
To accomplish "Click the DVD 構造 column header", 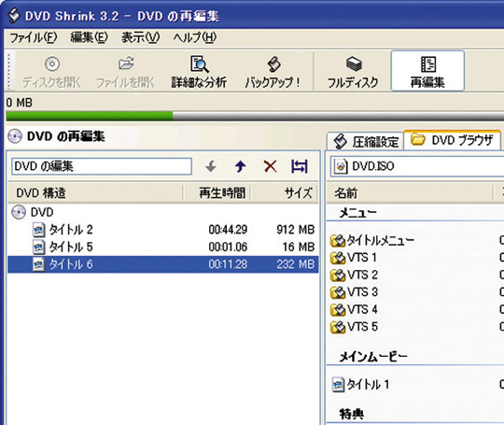I will 95,193.
